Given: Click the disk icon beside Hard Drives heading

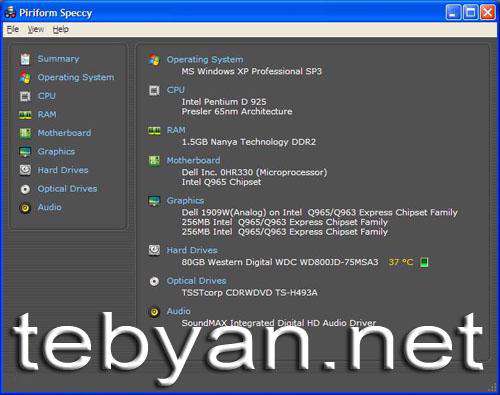Looking at the screenshot, I should click(x=154, y=250).
